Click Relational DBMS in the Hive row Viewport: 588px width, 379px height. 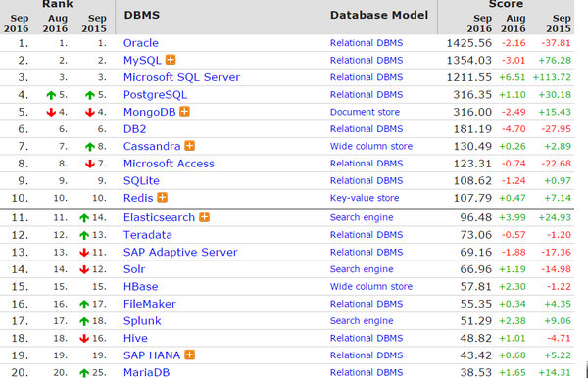coord(367,338)
